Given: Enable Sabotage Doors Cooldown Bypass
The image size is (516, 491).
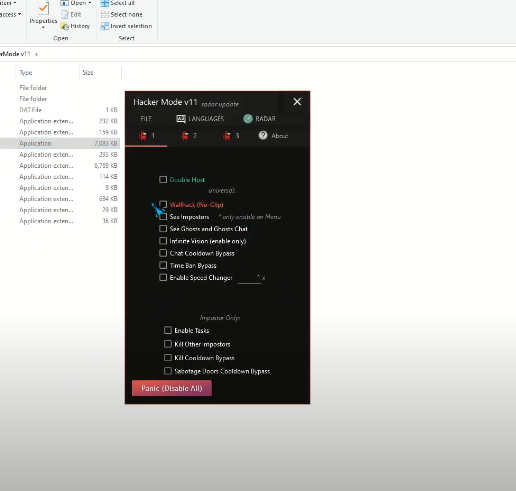Looking at the screenshot, I should pyautogui.click(x=168, y=371).
